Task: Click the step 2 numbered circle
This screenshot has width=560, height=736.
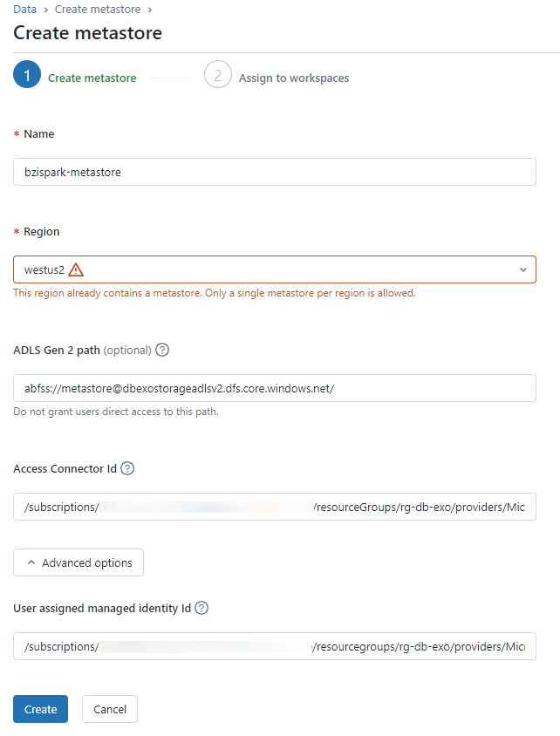Action: click(x=218, y=75)
